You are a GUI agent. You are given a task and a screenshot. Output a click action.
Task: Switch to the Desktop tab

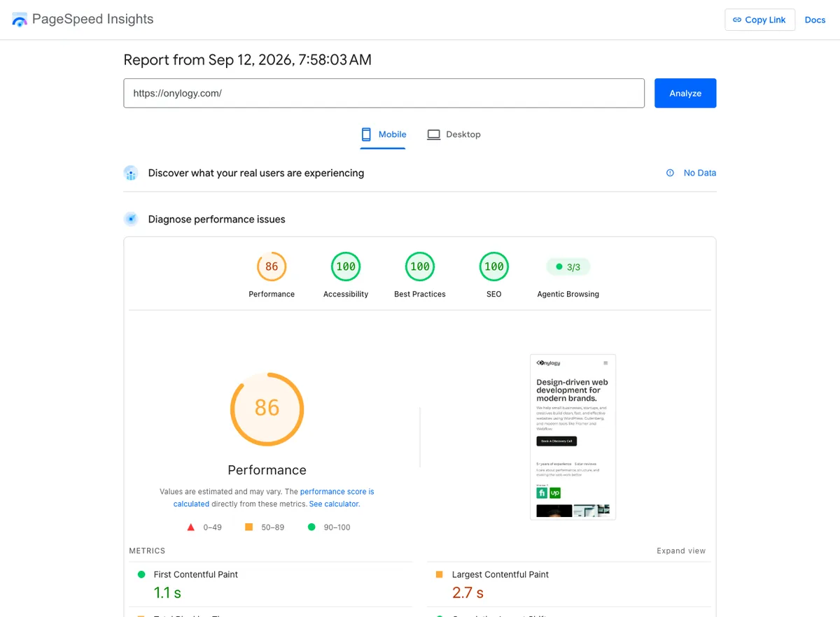(x=454, y=134)
